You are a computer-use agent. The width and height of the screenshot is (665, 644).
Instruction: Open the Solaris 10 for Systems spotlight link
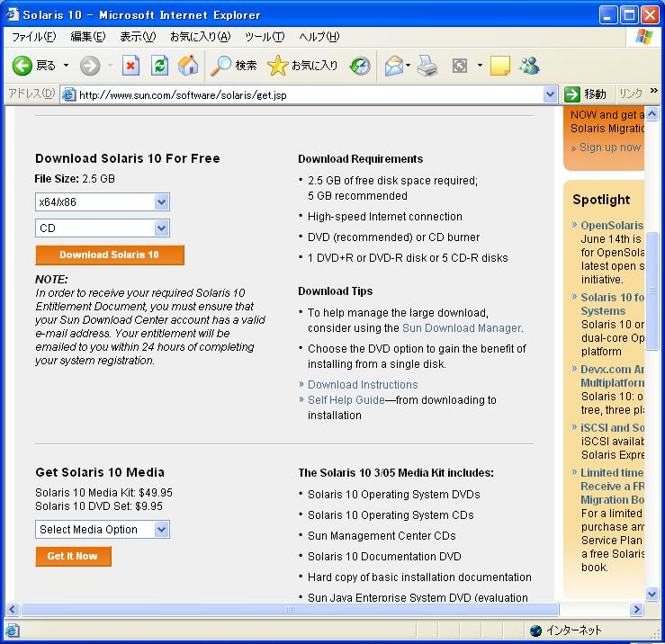pyautogui.click(x=612, y=304)
